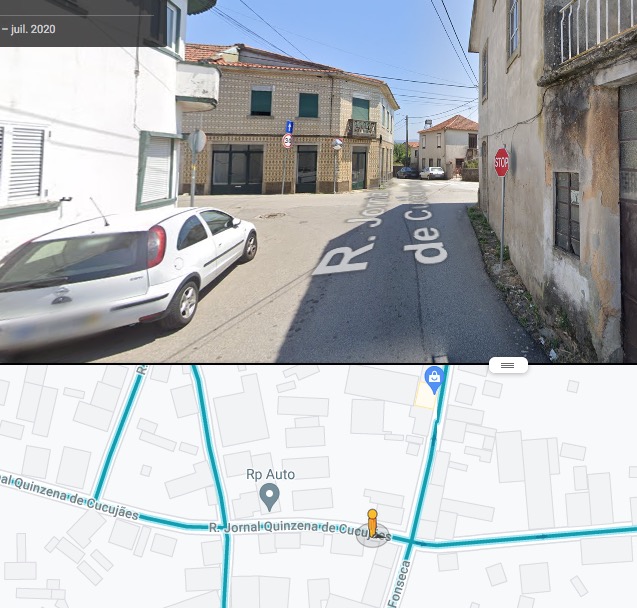The height and width of the screenshot is (608, 637).
Task: Click the Quinzena de Cucujães label at map's left edge
Action: pos(69,496)
